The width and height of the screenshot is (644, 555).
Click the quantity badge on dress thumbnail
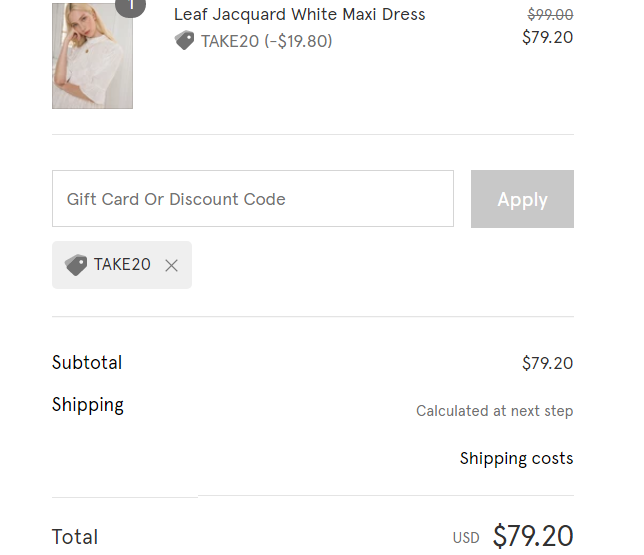pyautogui.click(x=130, y=5)
